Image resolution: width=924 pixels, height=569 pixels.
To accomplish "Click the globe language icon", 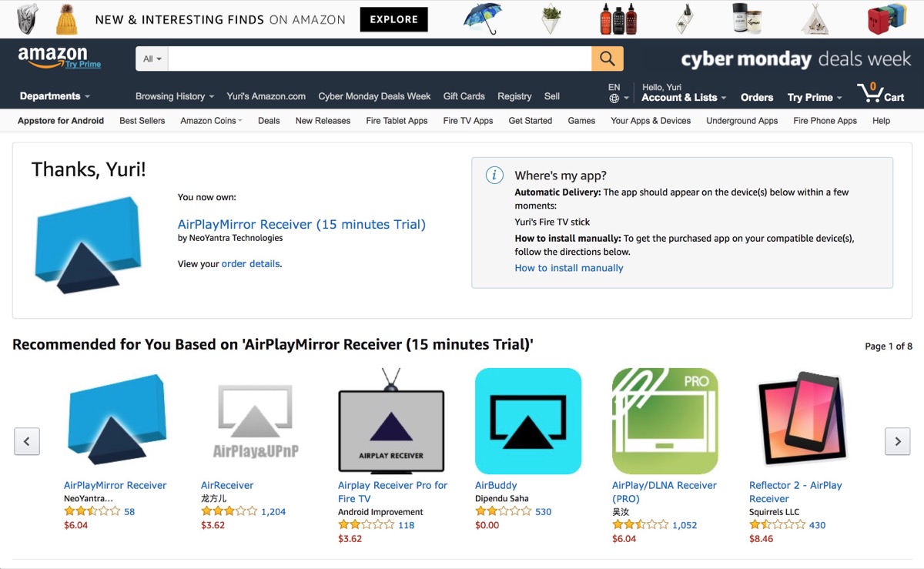I will (x=614, y=99).
